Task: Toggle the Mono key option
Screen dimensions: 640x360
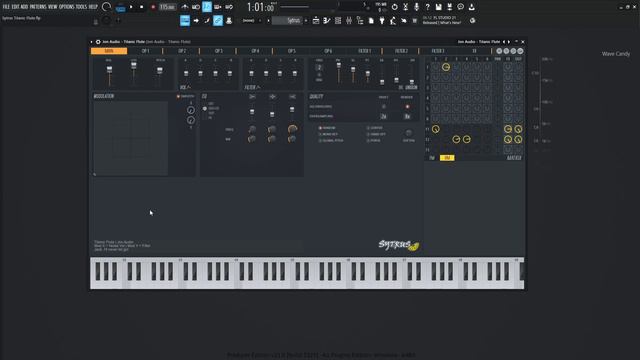Action: pyautogui.click(x=328, y=134)
